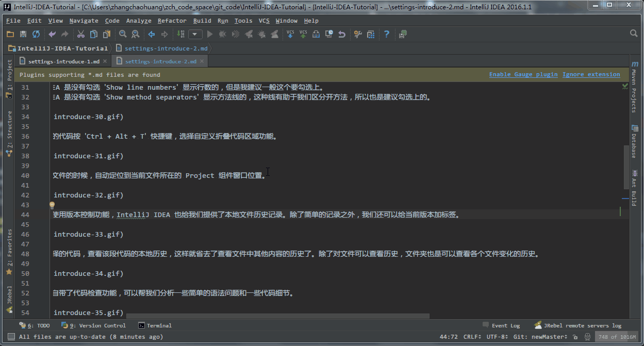Click the Save All toolbar icon
Viewport: 644px width, 346px height.
tap(23, 34)
